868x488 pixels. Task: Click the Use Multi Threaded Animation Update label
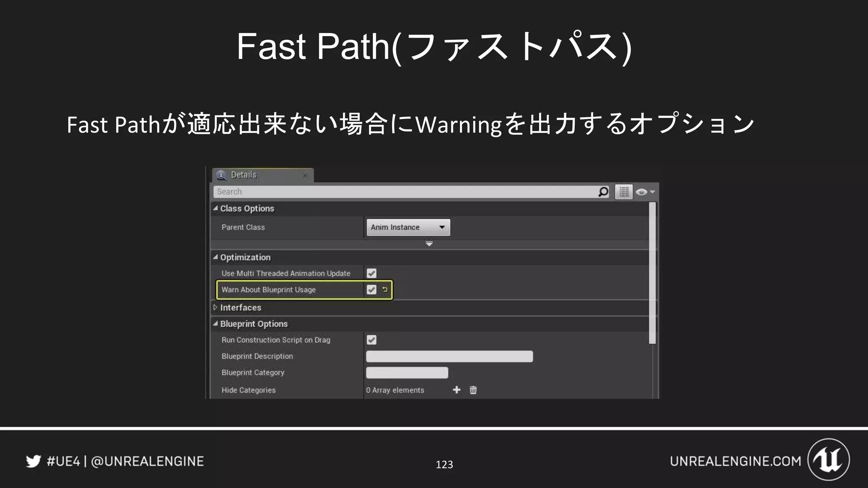pyautogui.click(x=286, y=274)
